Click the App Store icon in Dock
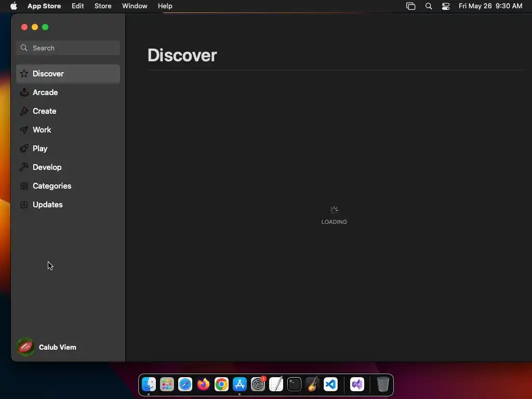The image size is (532, 399). (x=240, y=384)
